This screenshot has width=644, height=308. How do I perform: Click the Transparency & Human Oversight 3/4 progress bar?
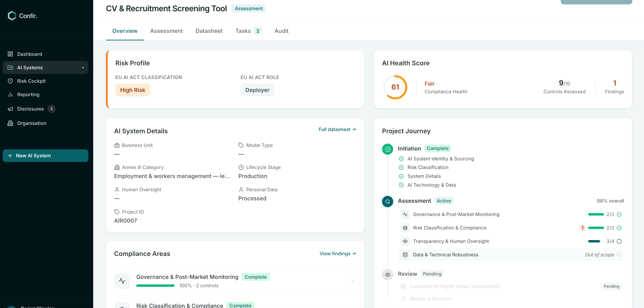pos(596,241)
